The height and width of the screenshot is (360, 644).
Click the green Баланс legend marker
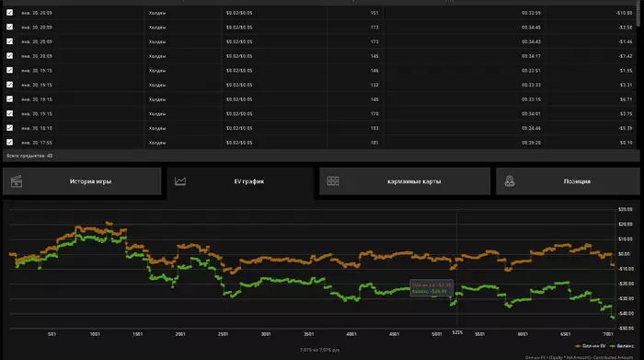pyautogui.click(x=613, y=346)
